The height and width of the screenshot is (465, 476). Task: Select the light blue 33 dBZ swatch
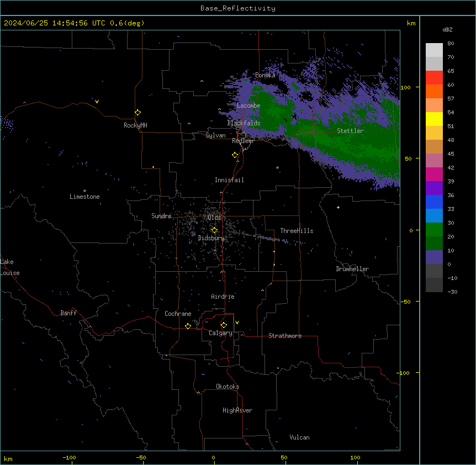[x=434, y=215]
